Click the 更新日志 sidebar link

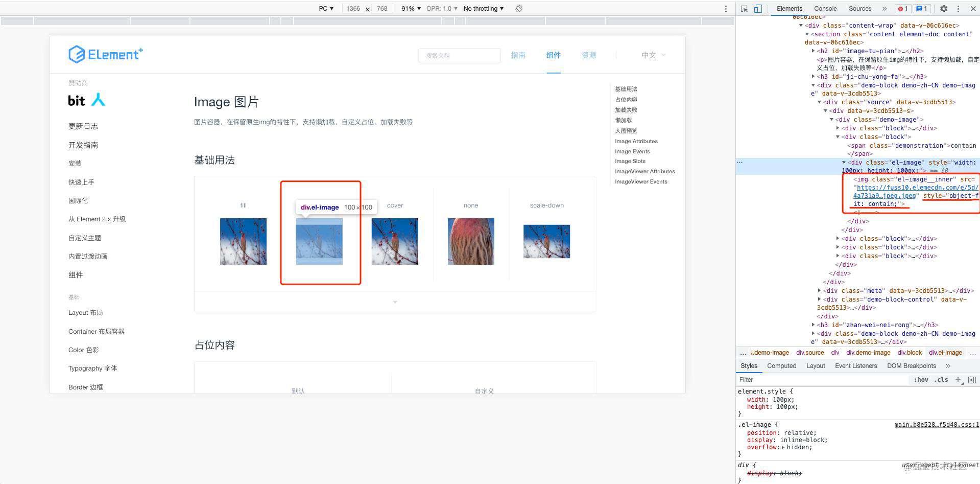83,126
